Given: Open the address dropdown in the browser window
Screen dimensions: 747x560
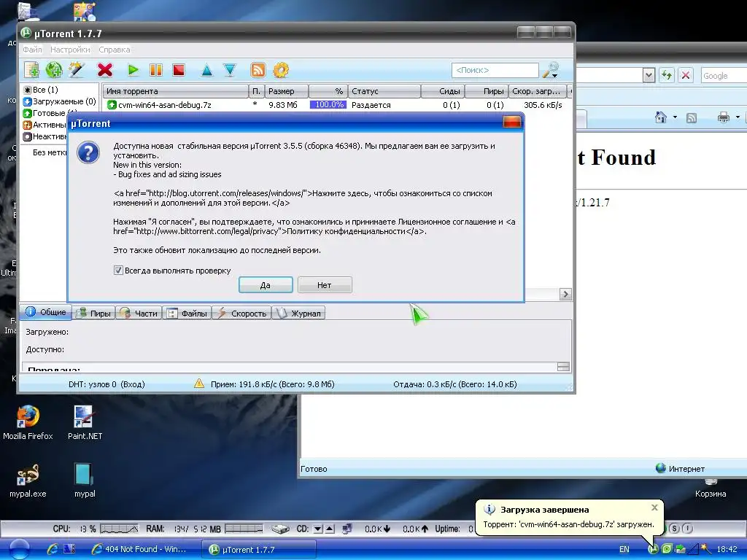Looking at the screenshot, I should 649,75.
